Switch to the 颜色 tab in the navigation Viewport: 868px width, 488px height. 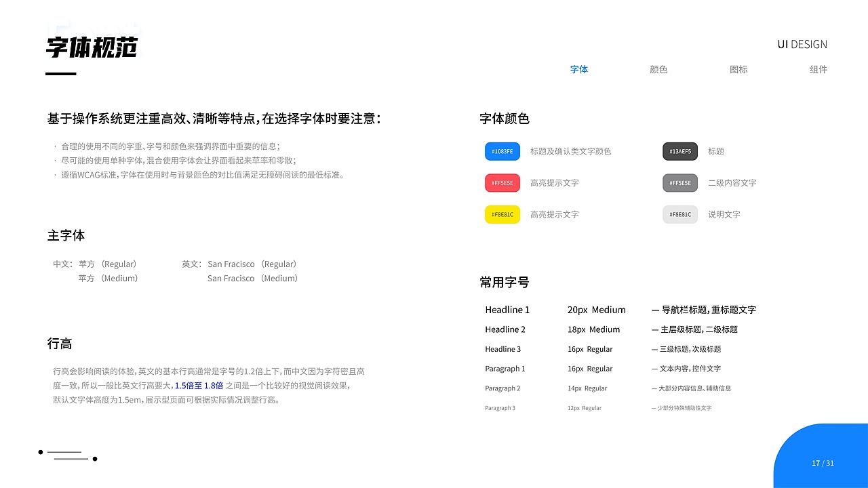click(x=658, y=69)
